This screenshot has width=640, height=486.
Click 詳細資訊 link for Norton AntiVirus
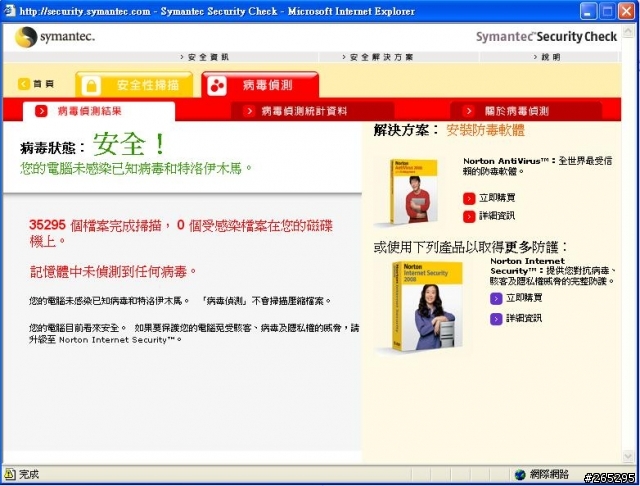(497, 216)
